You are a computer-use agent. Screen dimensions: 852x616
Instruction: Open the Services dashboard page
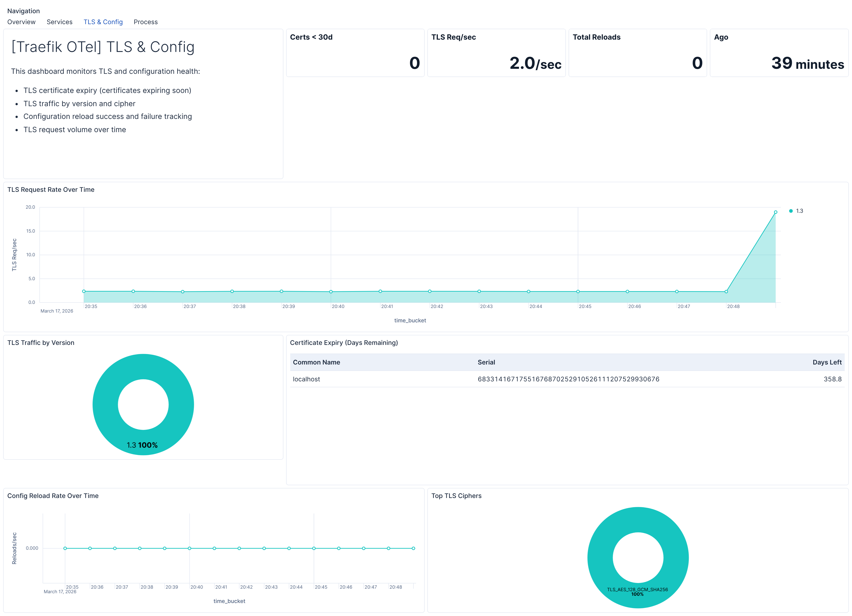coord(59,22)
